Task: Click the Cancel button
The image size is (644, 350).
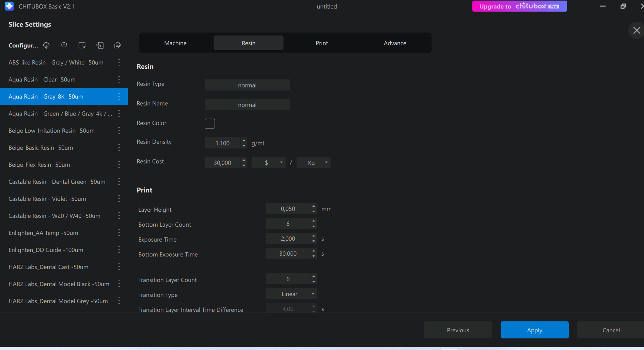Action: (x=611, y=330)
